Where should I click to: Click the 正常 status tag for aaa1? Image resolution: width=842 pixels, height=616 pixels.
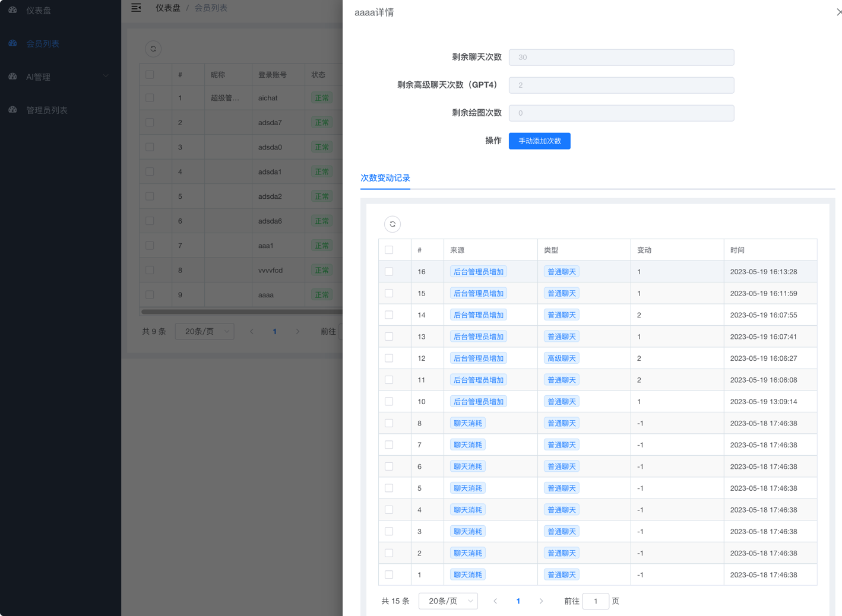[322, 246]
